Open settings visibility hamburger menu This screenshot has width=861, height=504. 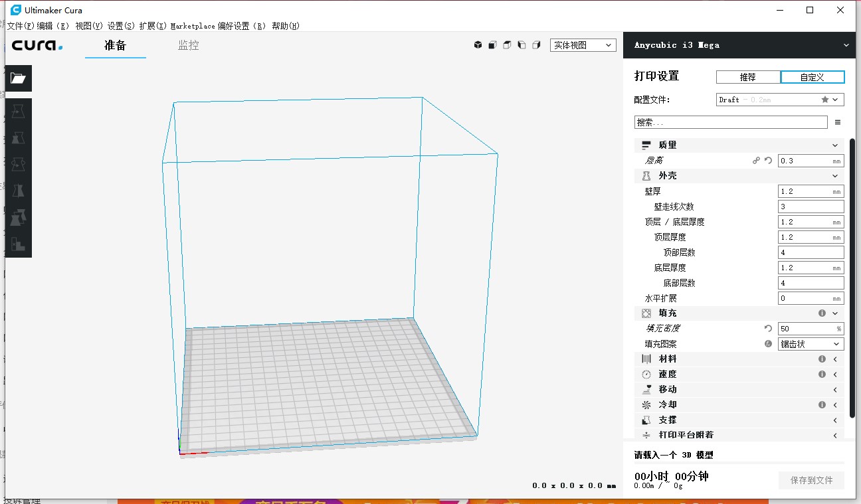tap(838, 122)
